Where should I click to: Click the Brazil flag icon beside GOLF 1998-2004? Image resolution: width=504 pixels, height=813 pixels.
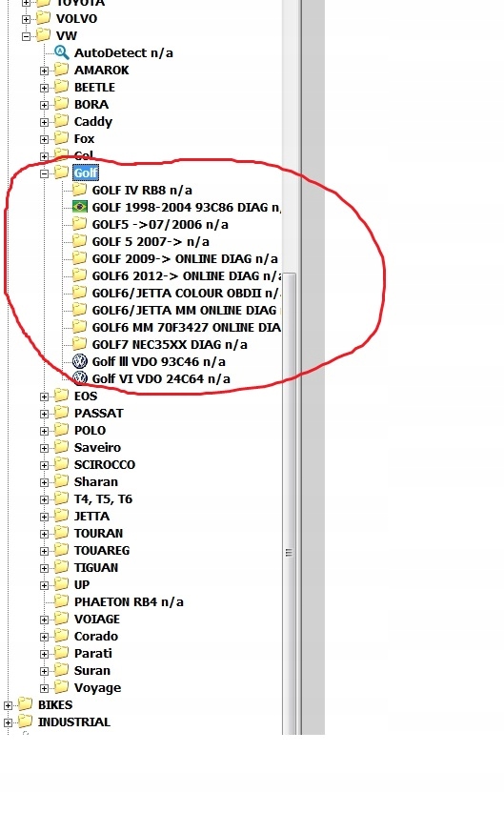(79, 207)
